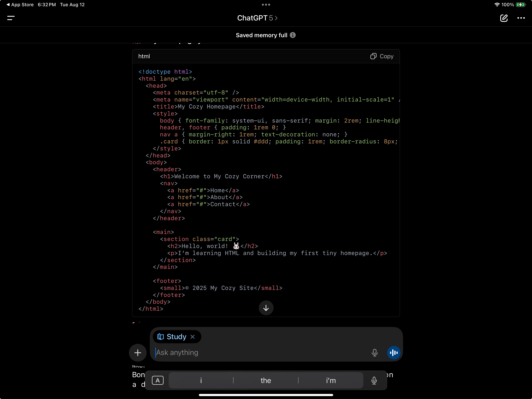Click the section class="card" line
The width and height of the screenshot is (532, 399).
[x=200, y=239]
